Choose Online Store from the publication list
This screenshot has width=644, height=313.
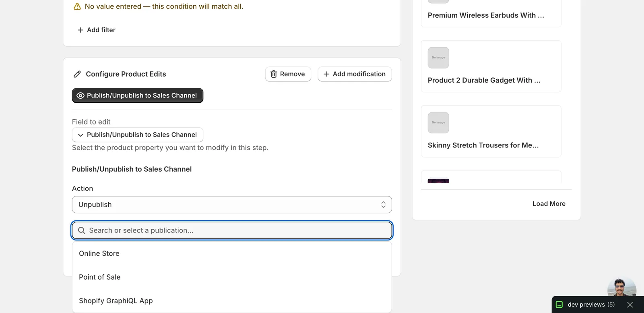tap(232, 253)
